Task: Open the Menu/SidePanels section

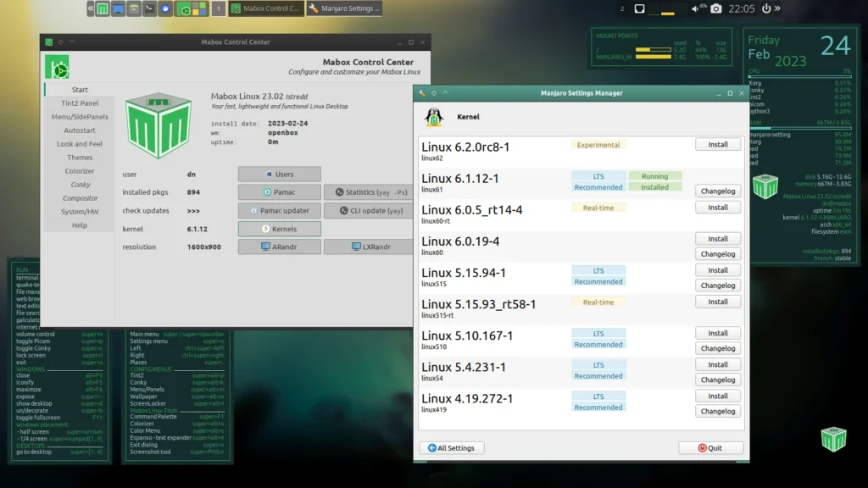Action: [x=80, y=117]
